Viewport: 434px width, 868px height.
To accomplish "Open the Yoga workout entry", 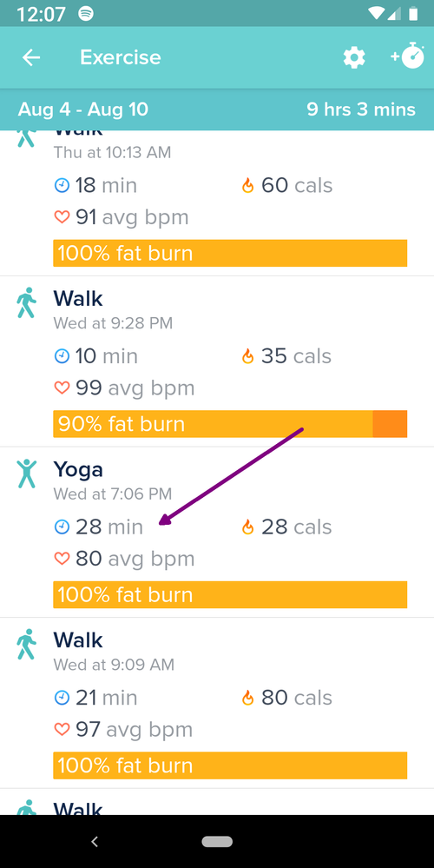I will pos(217,532).
